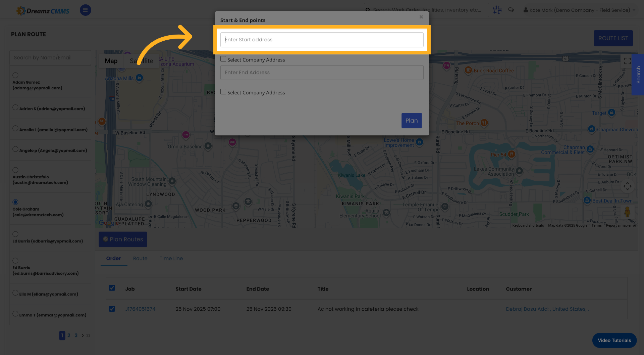Uncheck job J1764051674 in the order table

(x=112, y=309)
